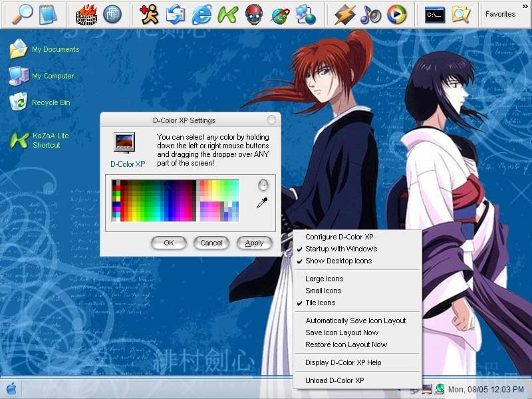Click Cancel in D-Color XP Settings
The image size is (532, 399).
[211, 243]
